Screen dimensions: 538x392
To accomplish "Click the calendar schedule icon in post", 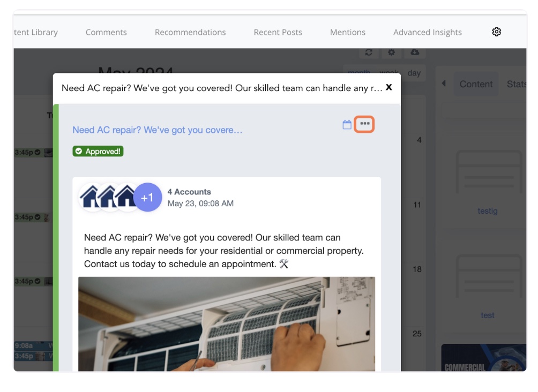I will coord(347,125).
